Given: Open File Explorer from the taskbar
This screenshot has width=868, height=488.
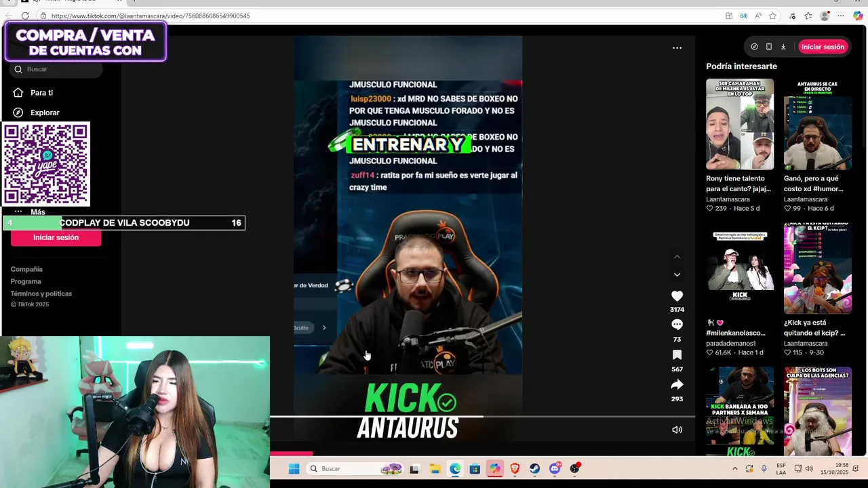Looking at the screenshot, I should click(x=435, y=468).
